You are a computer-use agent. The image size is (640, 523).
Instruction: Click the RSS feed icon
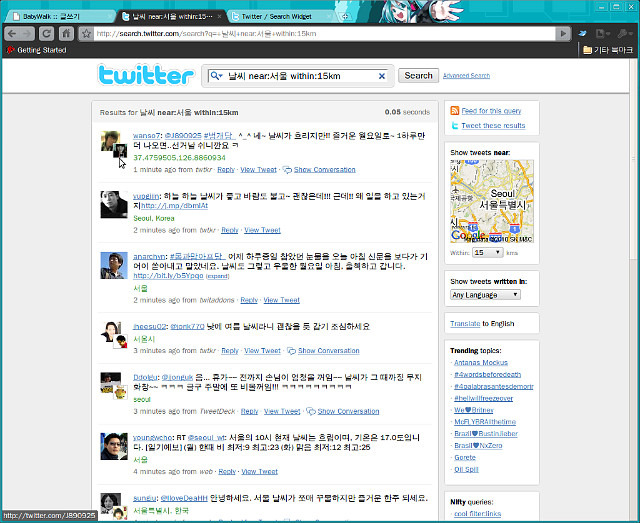click(x=454, y=111)
